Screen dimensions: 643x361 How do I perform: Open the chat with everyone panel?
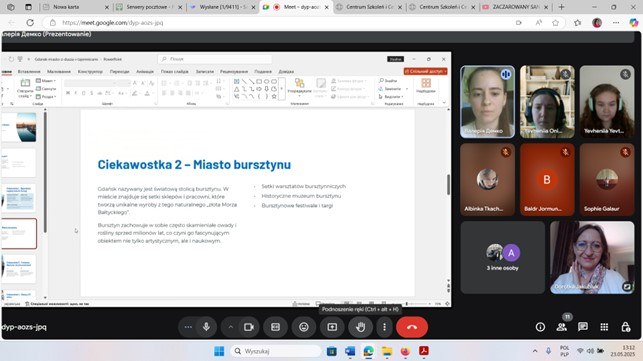[583, 327]
